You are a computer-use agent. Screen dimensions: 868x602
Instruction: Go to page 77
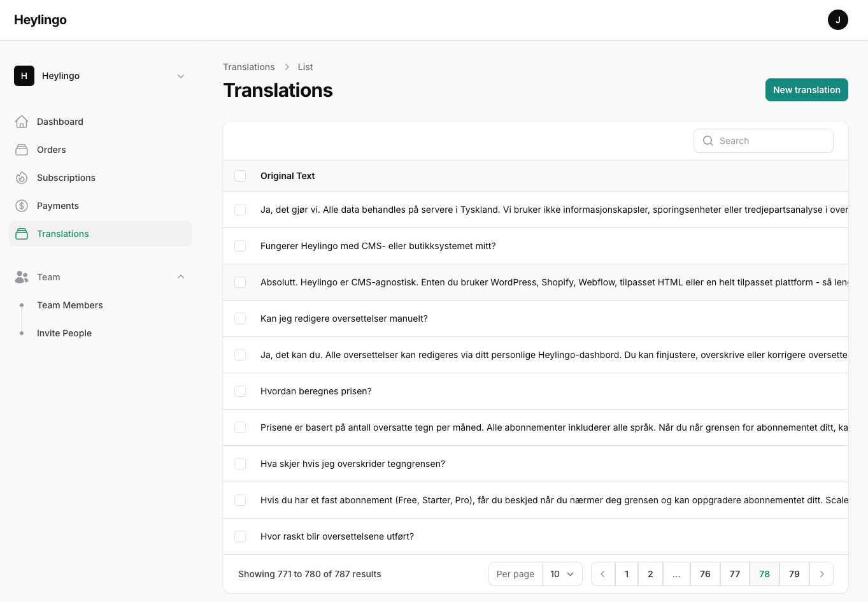(x=735, y=574)
